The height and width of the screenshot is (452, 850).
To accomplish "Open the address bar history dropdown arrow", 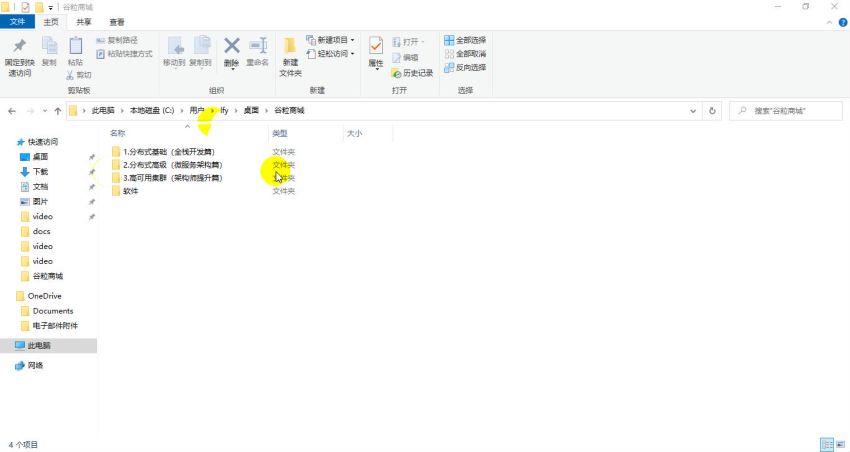I will (x=693, y=111).
